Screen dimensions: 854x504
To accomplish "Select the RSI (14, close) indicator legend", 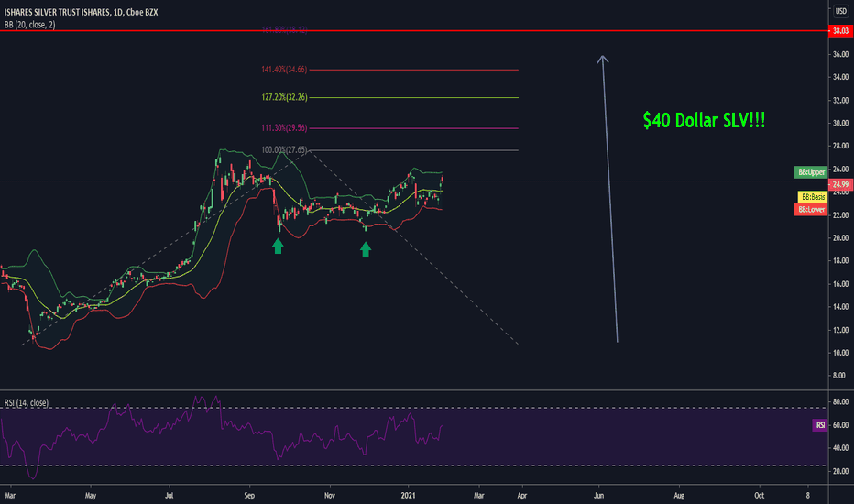I will click(27, 402).
